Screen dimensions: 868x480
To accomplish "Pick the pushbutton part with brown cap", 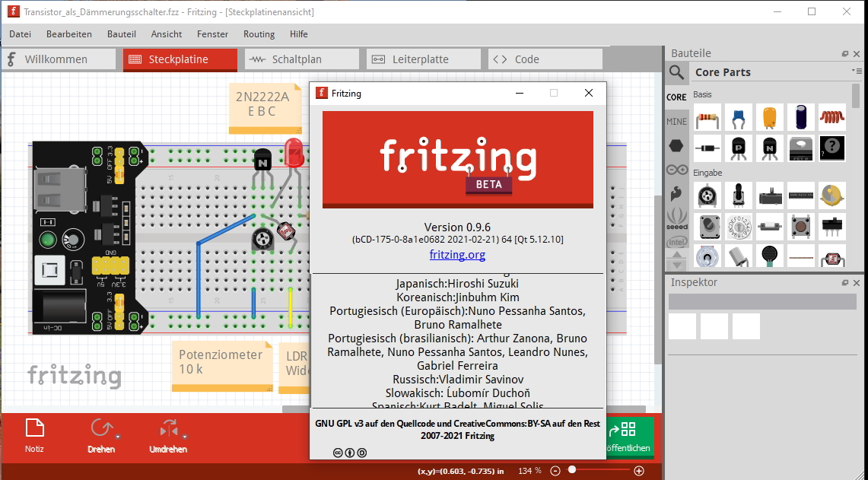I will click(800, 227).
